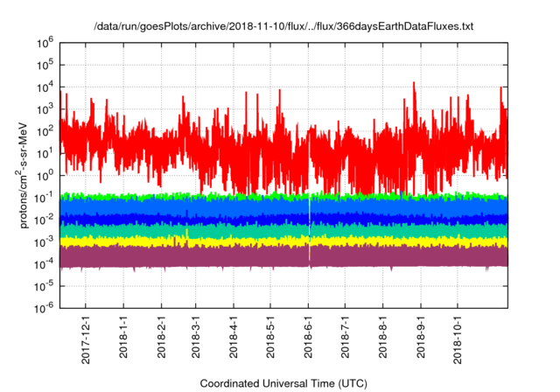The image size is (560, 392).
Task: Click the 10^-5 y-axis tick label
Action: click(44, 287)
